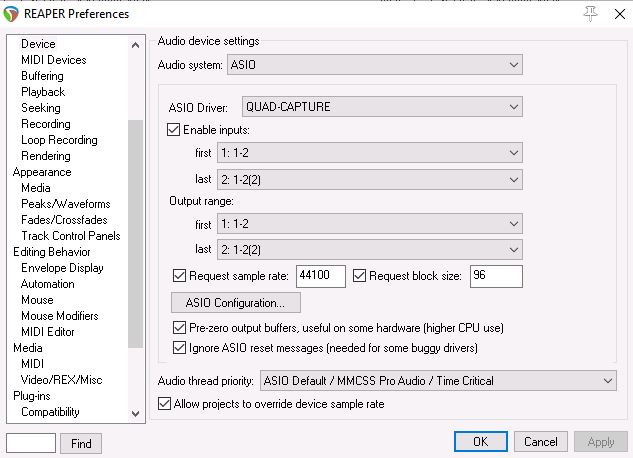
Task: Click the block size field showing 96
Action: click(x=496, y=276)
